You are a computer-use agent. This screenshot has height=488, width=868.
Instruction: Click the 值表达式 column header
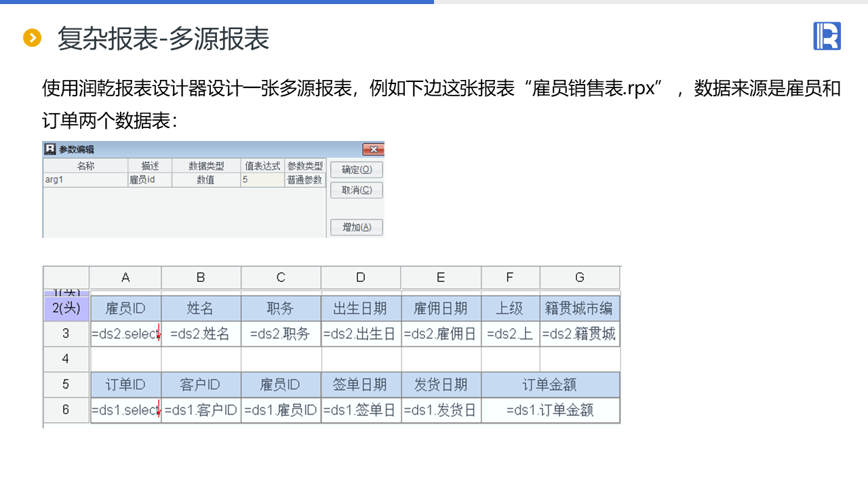point(262,166)
